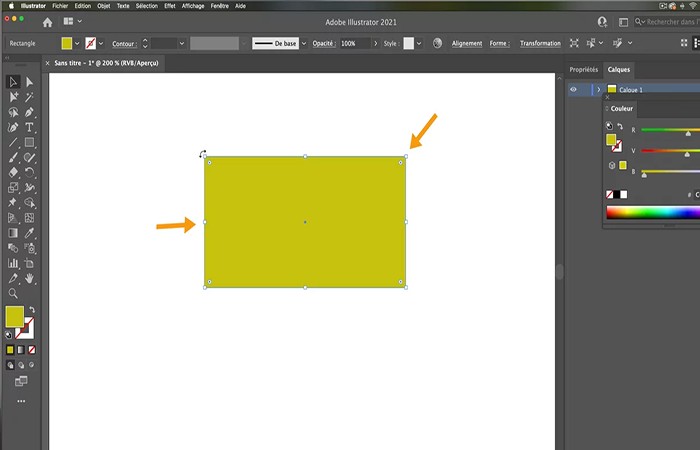Click the Transformation link
This screenshot has height=450, width=700.
(x=540, y=44)
